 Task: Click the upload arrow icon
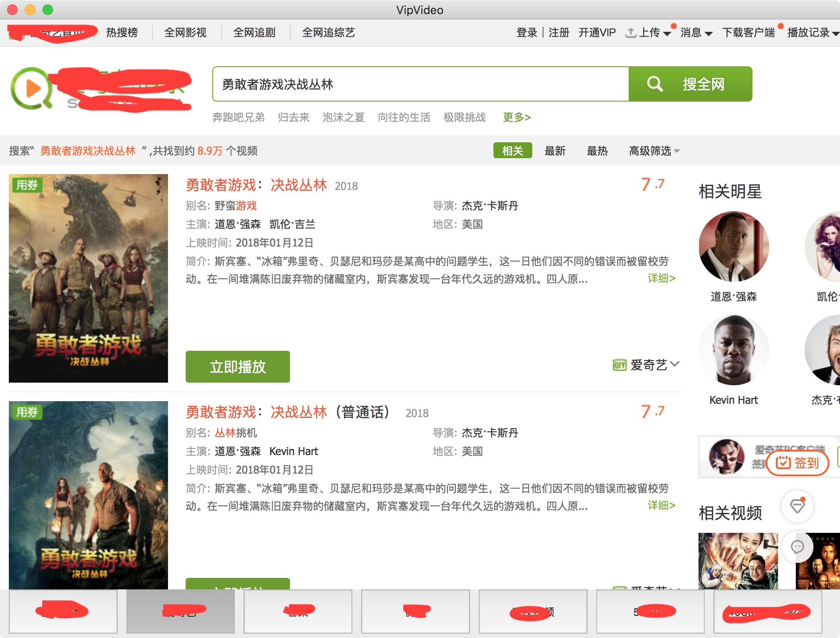pos(631,33)
